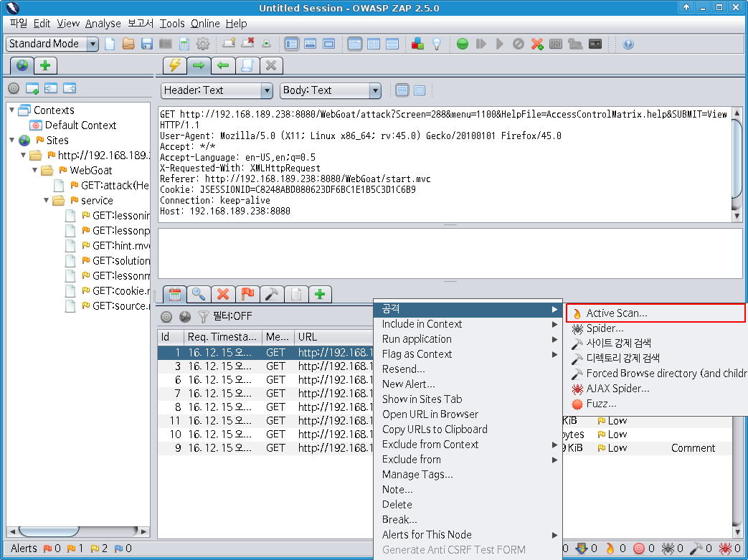Persist session with floppy disk icon
Viewport: 748px width, 560px height.
coord(147,44)
